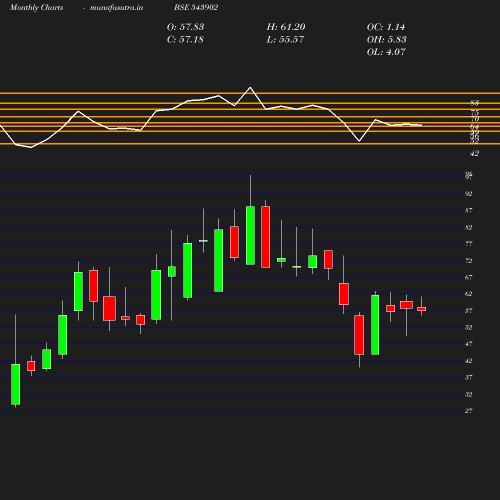Click the 'OC: 1.14' reading
Screen dimensions: 500x500
point(386,27)
